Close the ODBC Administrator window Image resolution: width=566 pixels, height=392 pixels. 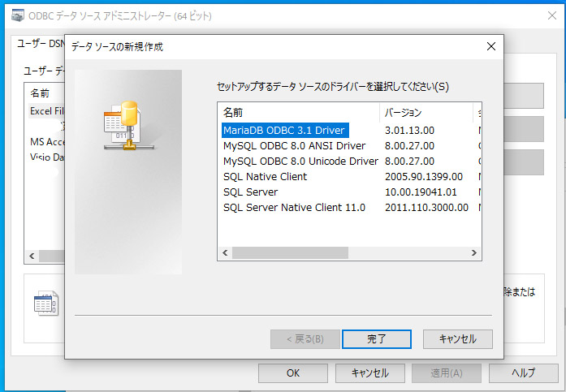coord(552,15)
